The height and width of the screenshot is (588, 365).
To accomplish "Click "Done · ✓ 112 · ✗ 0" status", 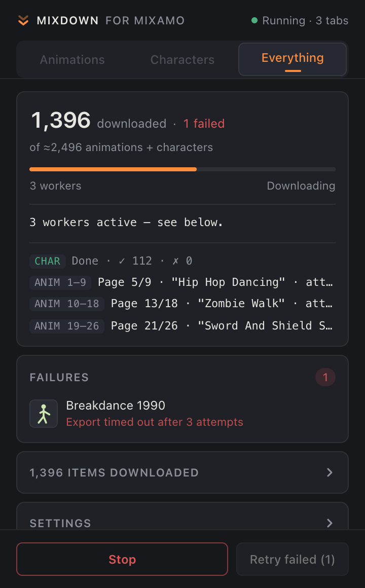I will click(132, 261).
